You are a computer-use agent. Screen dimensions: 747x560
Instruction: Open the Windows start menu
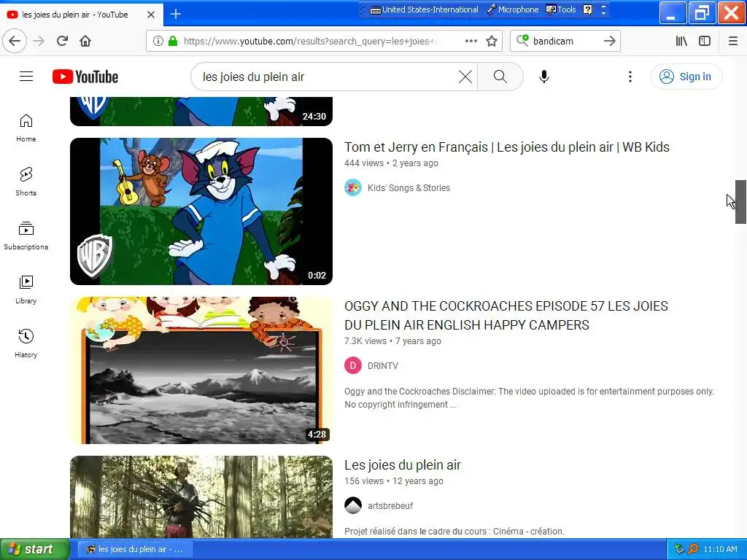[34, 549]
